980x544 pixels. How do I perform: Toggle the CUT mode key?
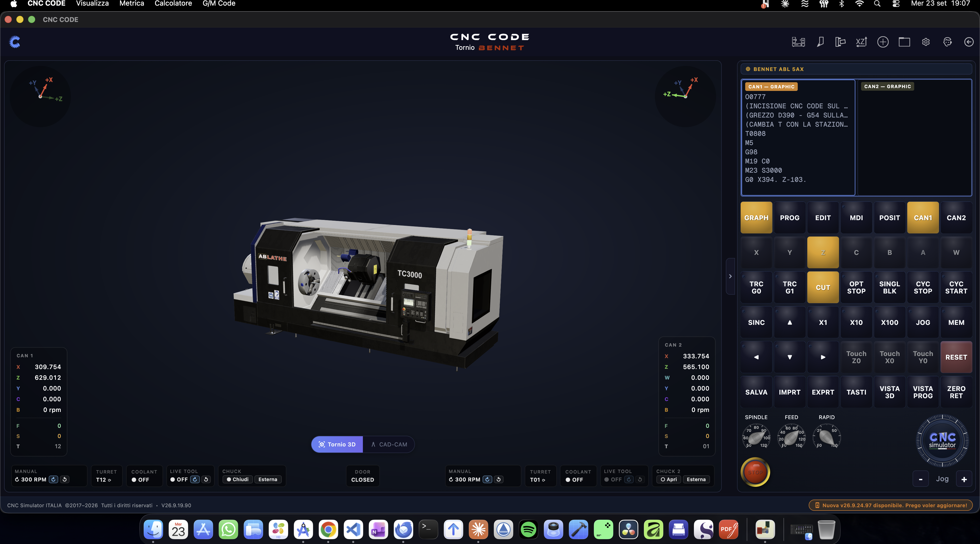(823, 287)
